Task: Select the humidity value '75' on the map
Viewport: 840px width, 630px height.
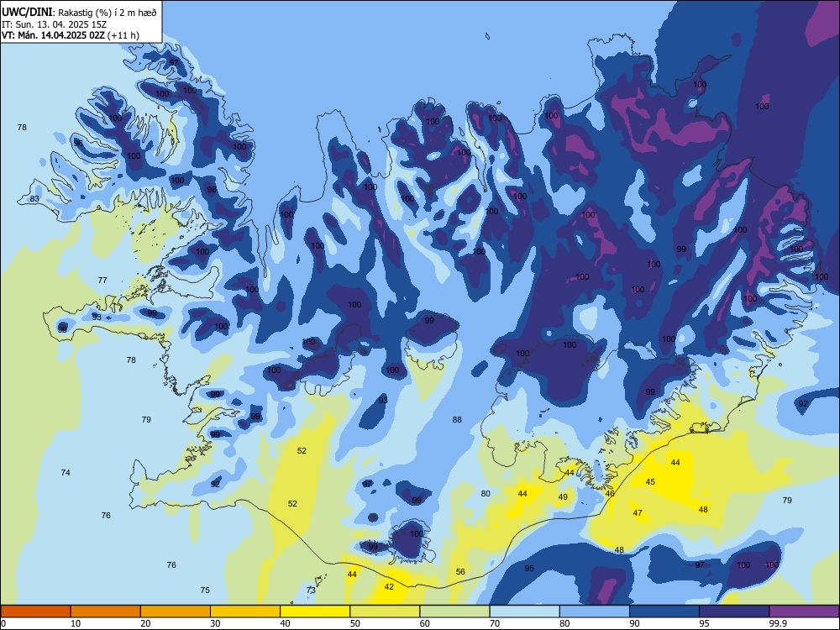Action: click(x=205, y=591)
